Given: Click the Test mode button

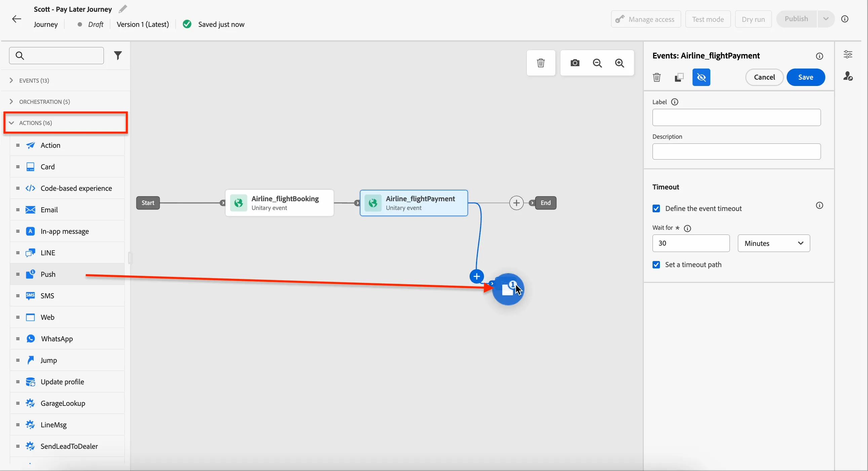Looking at the screenshot, I should (708, 19).
